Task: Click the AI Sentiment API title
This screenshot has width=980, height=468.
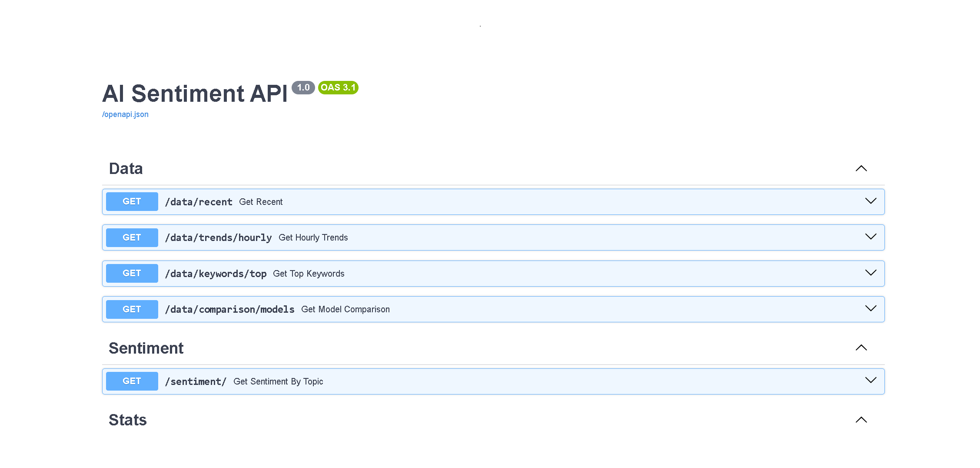Action: point(195,94)
